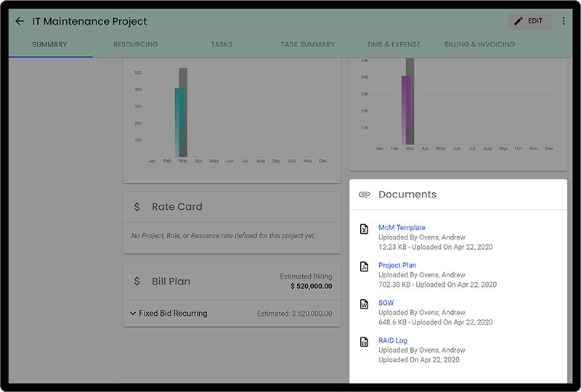This screenshot has height=392, width=581.
Task: Click the teal March bar in the left chart
Action: [178, 122]
